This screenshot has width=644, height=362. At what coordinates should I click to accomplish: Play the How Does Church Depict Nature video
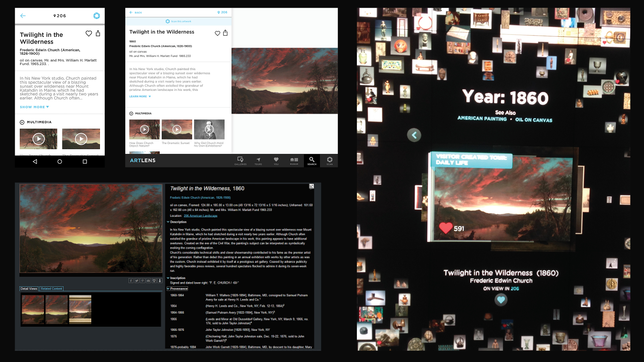(145, 129)
